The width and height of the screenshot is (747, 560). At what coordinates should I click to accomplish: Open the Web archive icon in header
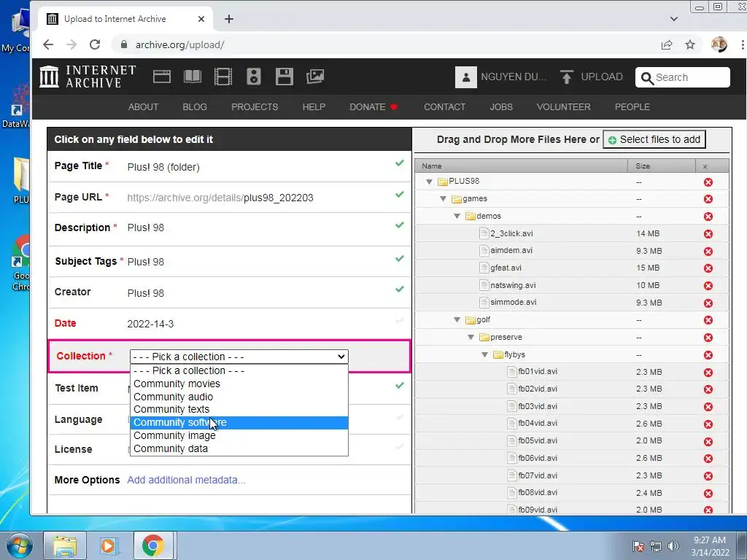161,77
